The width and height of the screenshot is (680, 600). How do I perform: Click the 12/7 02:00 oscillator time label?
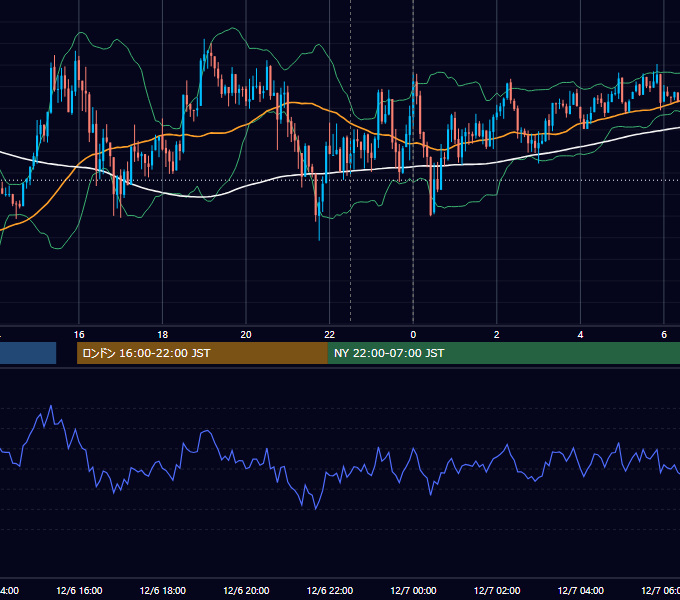click(497, 590)
